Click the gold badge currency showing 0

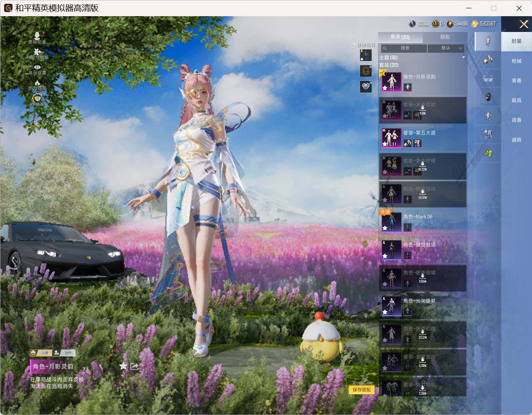438,24
